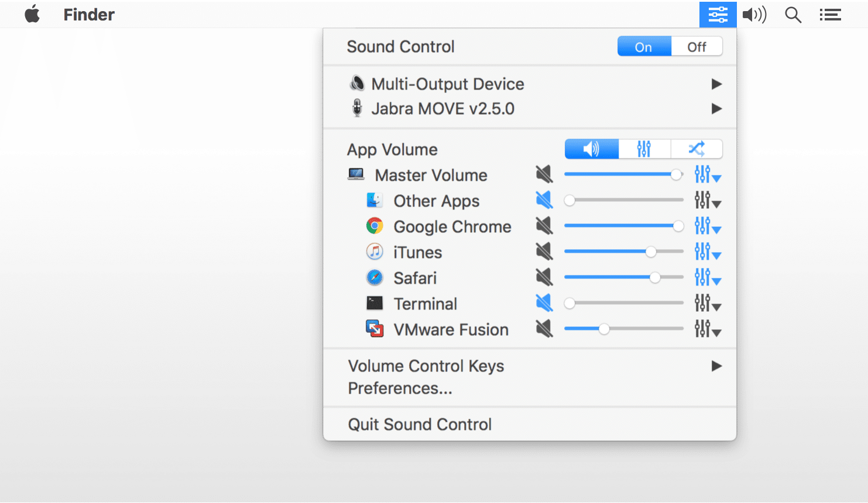
Task: Click the Safari compass icon
Action: pos(375,277)
